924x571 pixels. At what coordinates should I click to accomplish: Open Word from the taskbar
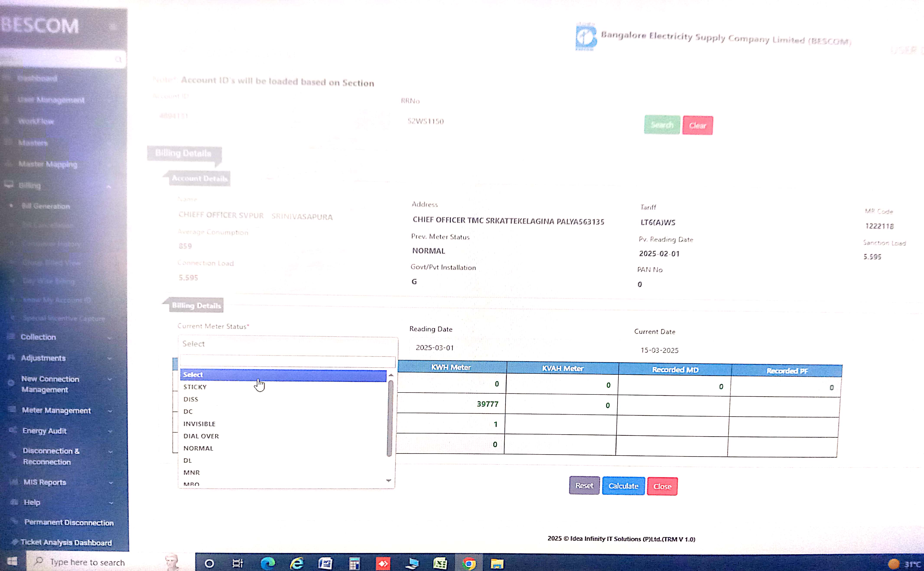[x=325, y=563]
